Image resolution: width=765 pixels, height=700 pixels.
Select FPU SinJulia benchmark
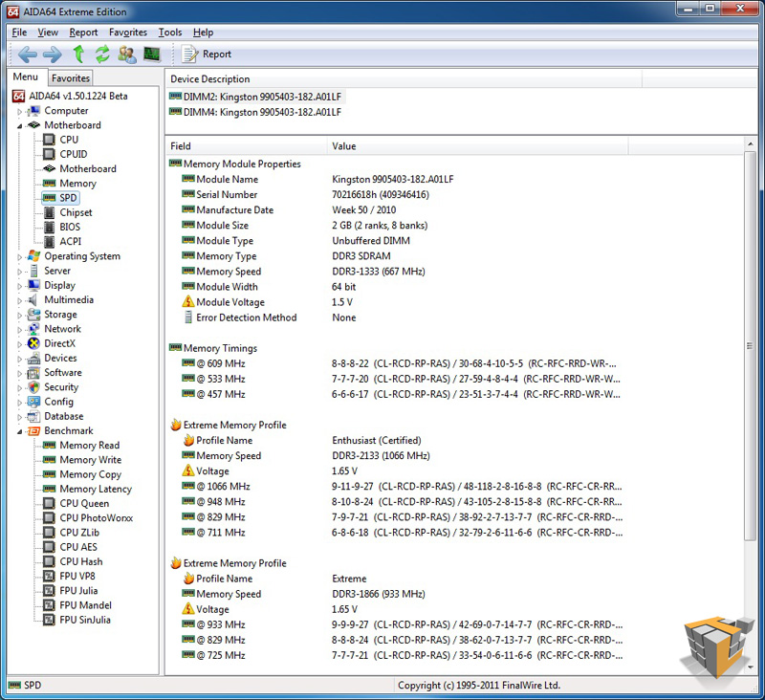[x=85, y=620]
